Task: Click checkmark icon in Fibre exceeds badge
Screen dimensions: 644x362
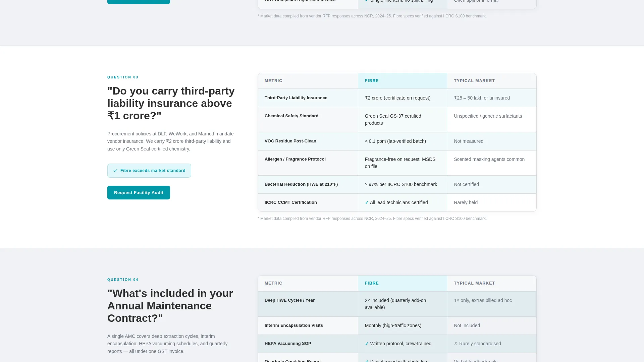Action: point(115,171)
